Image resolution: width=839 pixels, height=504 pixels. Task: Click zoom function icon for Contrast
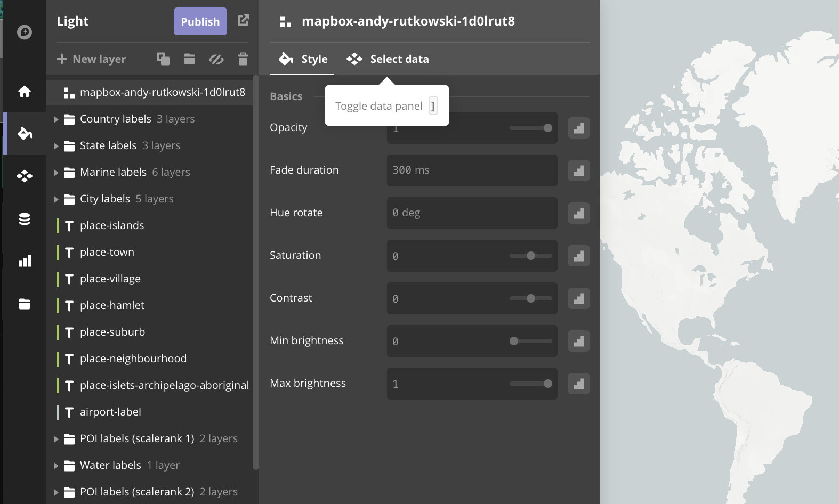579,298
